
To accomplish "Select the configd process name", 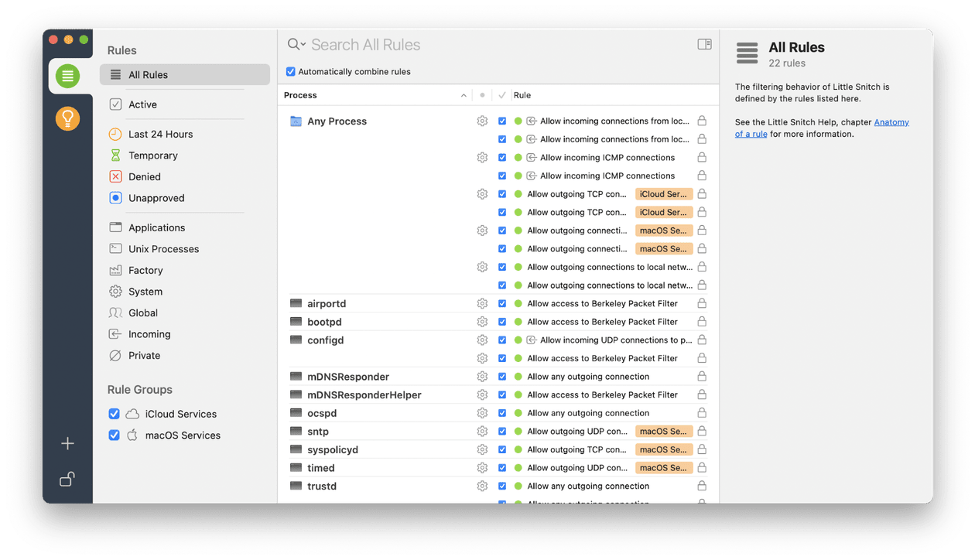I will [x=326, y=340].
